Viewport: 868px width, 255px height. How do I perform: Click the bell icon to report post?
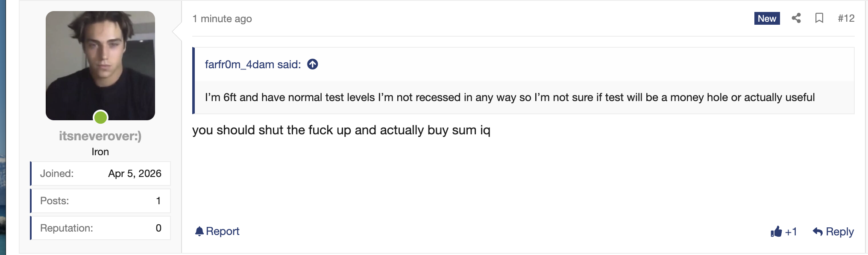click(x=199, y=231)
